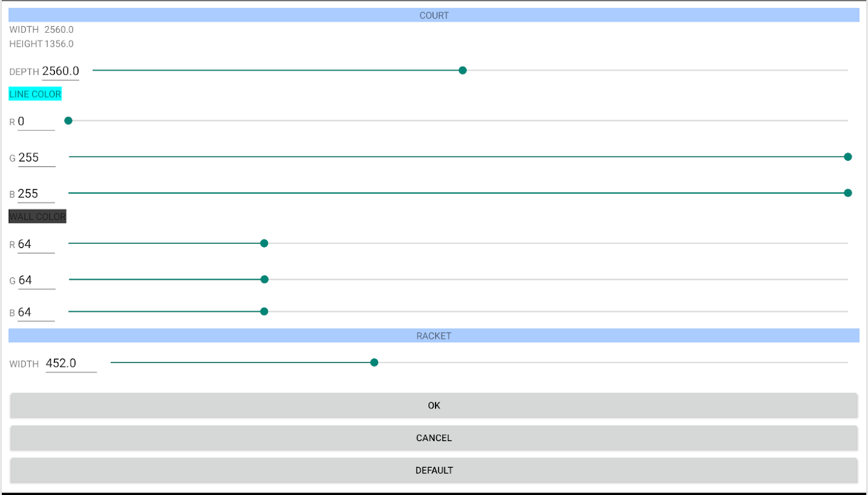This screenshot has height=495, width=868.
Task: Focus the court DEPTH value field
Action: point(61,71)
